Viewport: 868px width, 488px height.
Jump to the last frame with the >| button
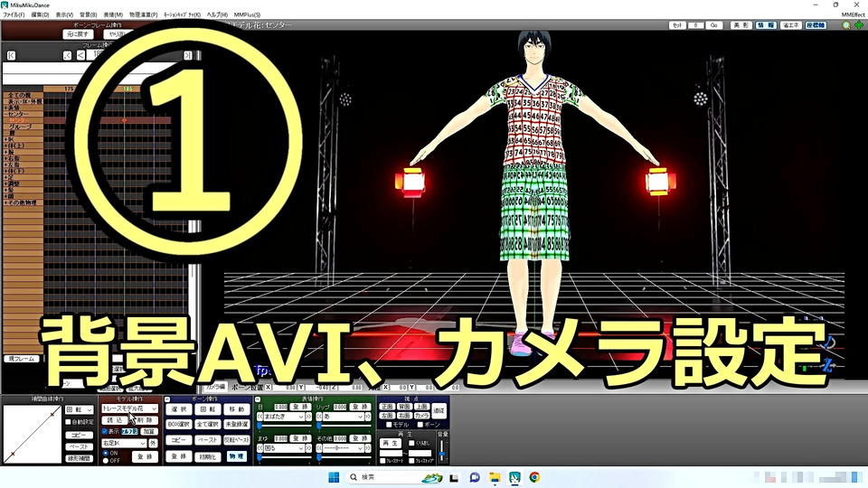click(x=188, y=55)
